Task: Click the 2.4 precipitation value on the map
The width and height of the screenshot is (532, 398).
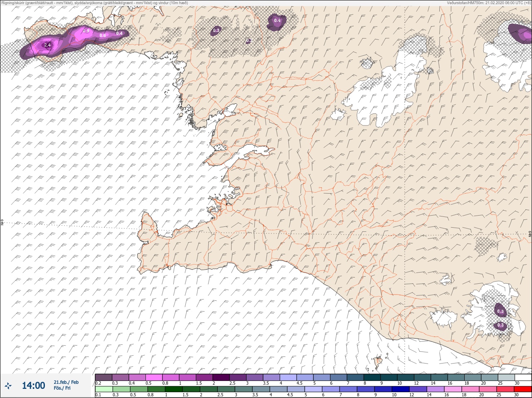Action: [x=47, y=45]
